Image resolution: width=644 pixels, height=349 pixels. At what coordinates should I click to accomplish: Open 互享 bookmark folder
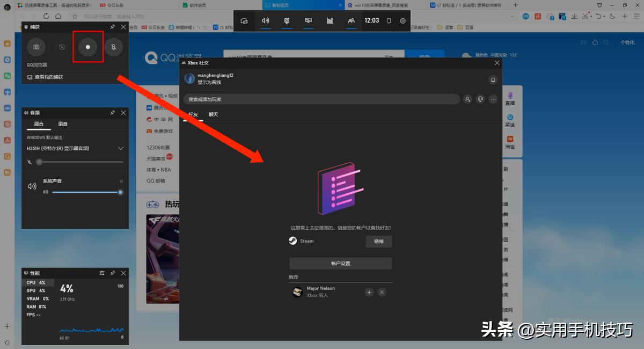click(x=465, y=27)
